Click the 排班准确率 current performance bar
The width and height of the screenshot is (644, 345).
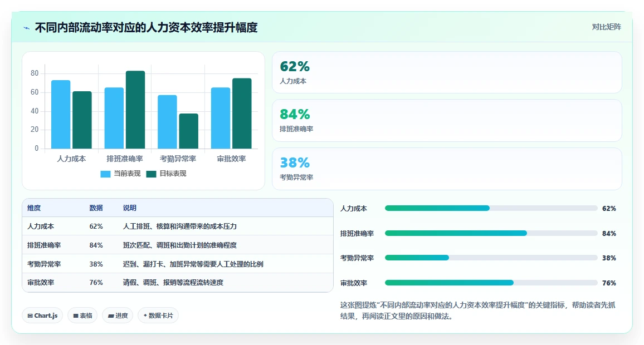pyautogui.click(x=114, y=118)
